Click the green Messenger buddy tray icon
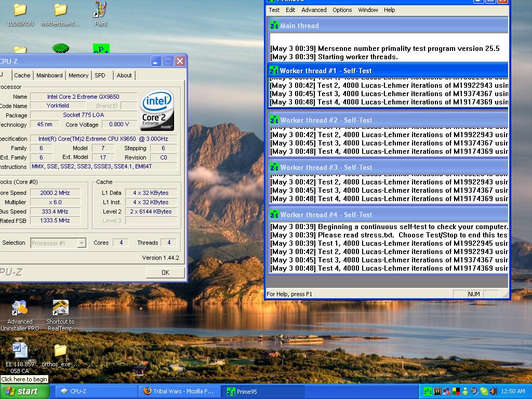 click(x=465, y=392)
